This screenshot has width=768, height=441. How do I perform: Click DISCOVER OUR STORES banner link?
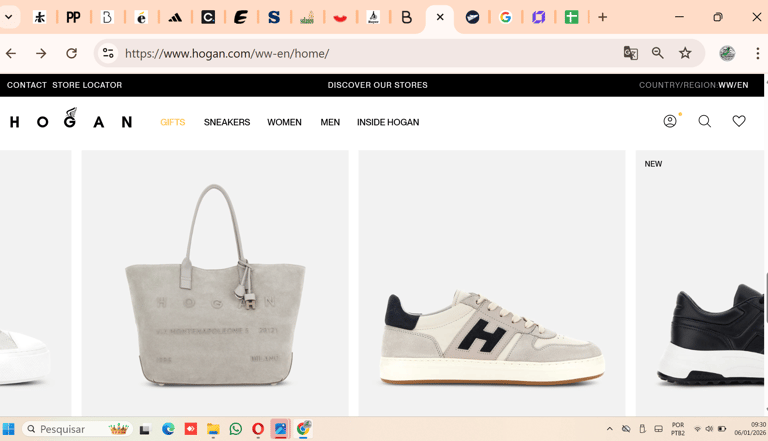(378, 85)
